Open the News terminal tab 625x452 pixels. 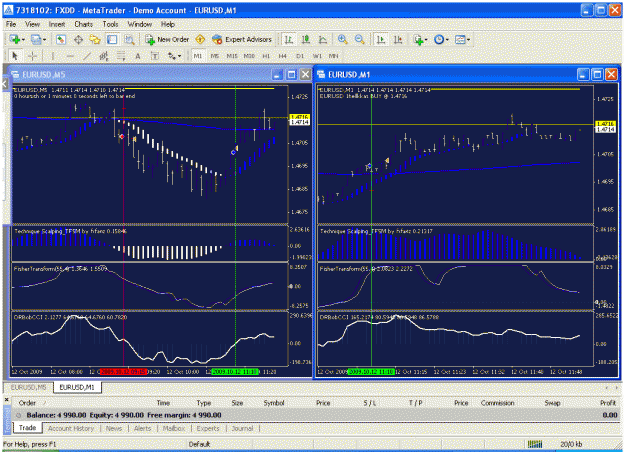tap(114, 428)
